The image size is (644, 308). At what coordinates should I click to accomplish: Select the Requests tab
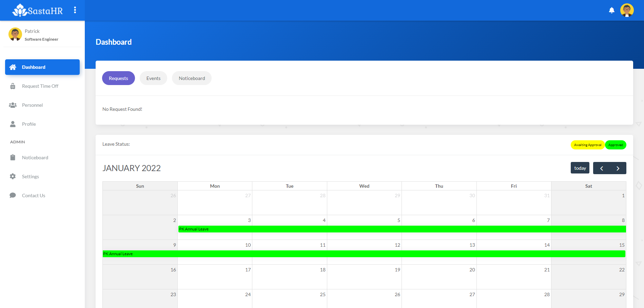click(x=118, y=78)
